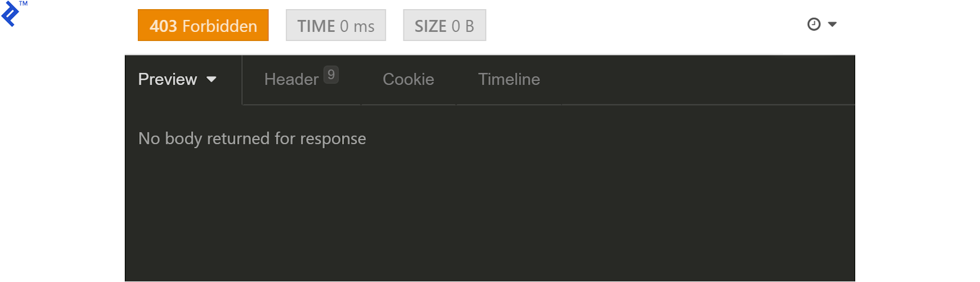
Task: Select the "403" status code number
Action: pyautogui.click(x=164, y=26)
